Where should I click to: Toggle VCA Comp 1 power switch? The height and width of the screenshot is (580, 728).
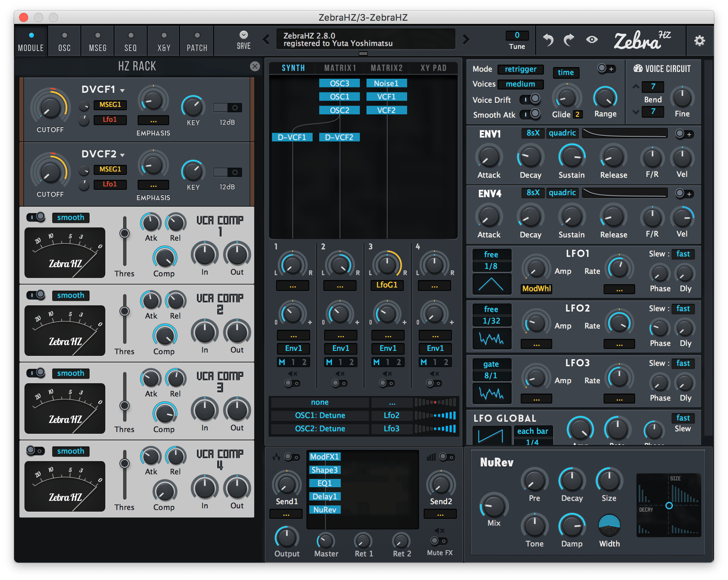tap(36, 217)
